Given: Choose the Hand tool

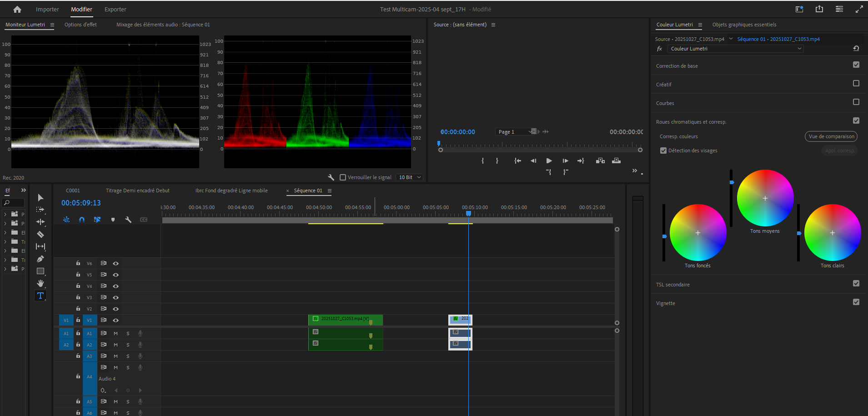Looking at the screenshot, I should pyautogui.click(x=40, y=283).
